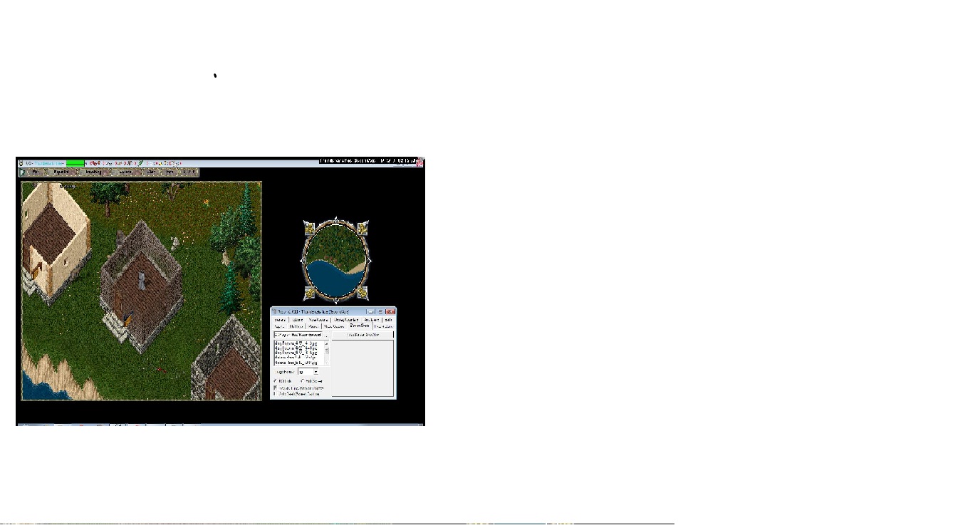Viewport: 980px width, 530px height.
Task: Click the radar map's top-left gold ornament
Action: [310, 228]
